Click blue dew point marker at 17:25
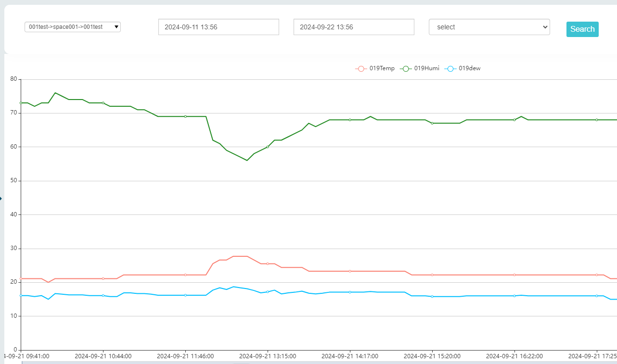Image resolution: width=617 pixels, height=364 pixels. pyautogui.click(x=597, y=296)
